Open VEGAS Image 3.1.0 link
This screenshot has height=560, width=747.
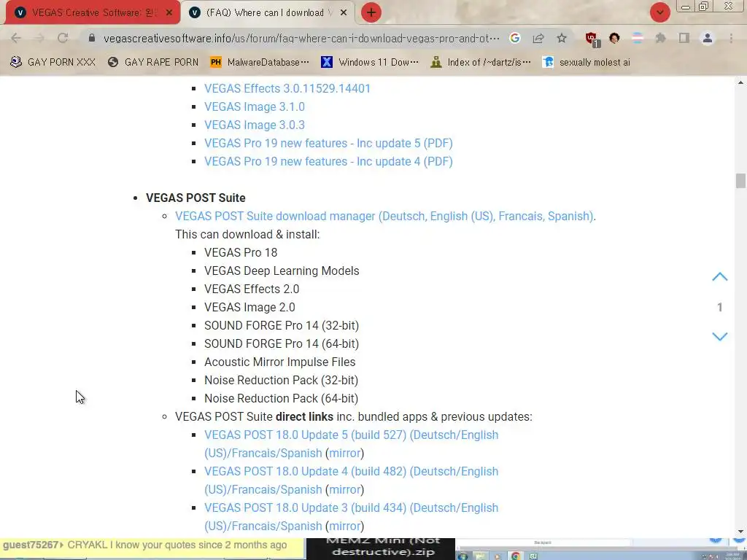(255, 106)
